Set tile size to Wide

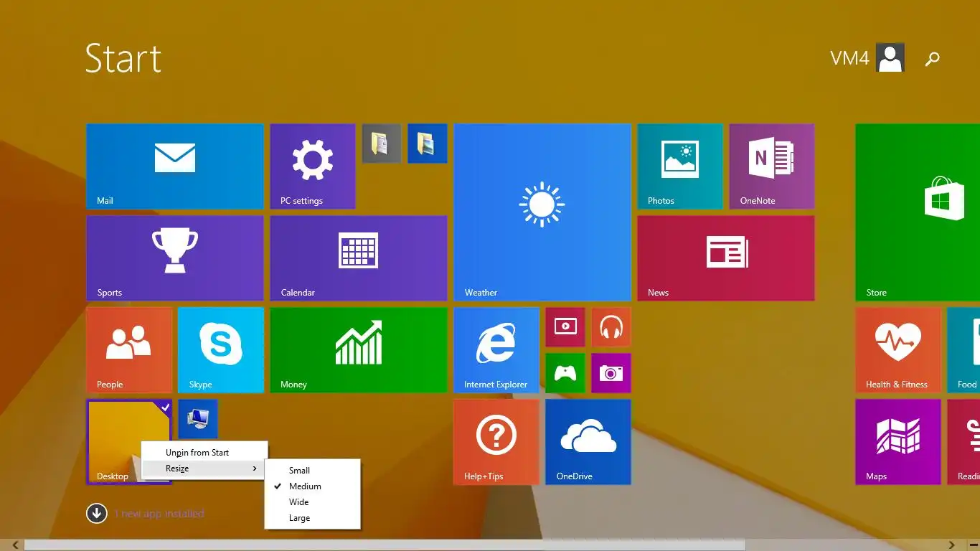[x=312, y=502]
